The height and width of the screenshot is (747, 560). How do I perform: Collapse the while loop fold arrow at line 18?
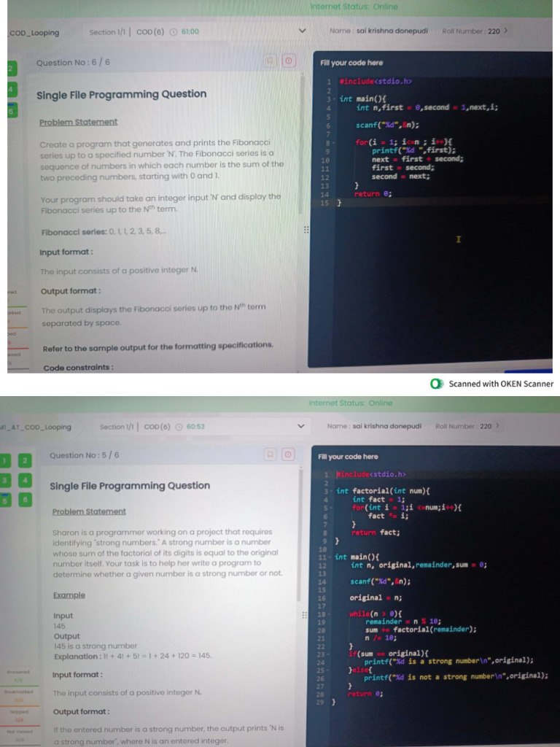[330, 614]
